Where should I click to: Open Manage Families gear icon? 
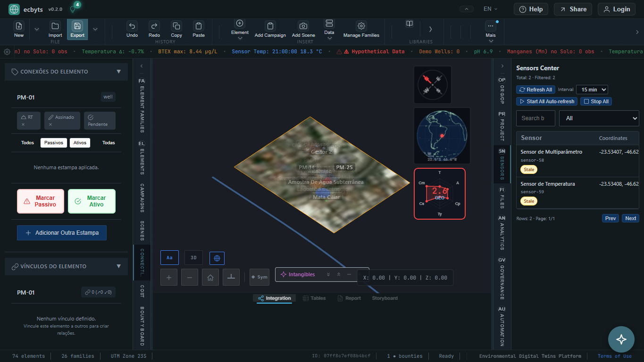[361, 26]
